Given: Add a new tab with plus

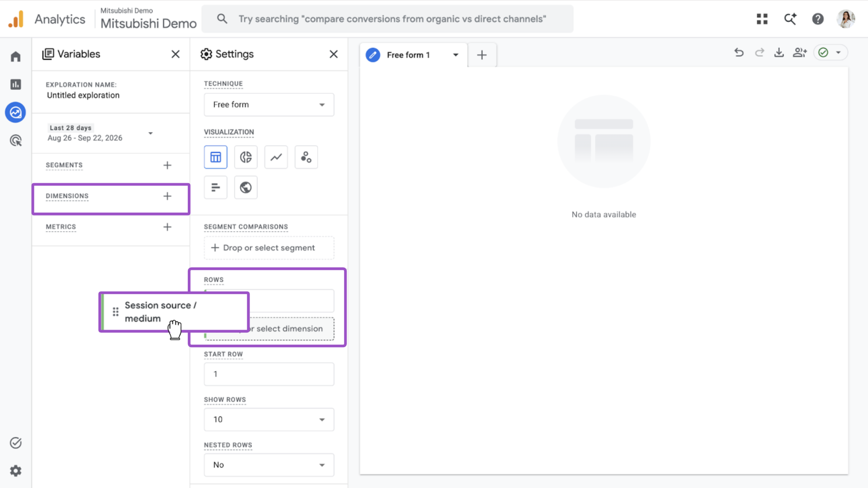Looking at the screenshot, I should pos(482,55).
